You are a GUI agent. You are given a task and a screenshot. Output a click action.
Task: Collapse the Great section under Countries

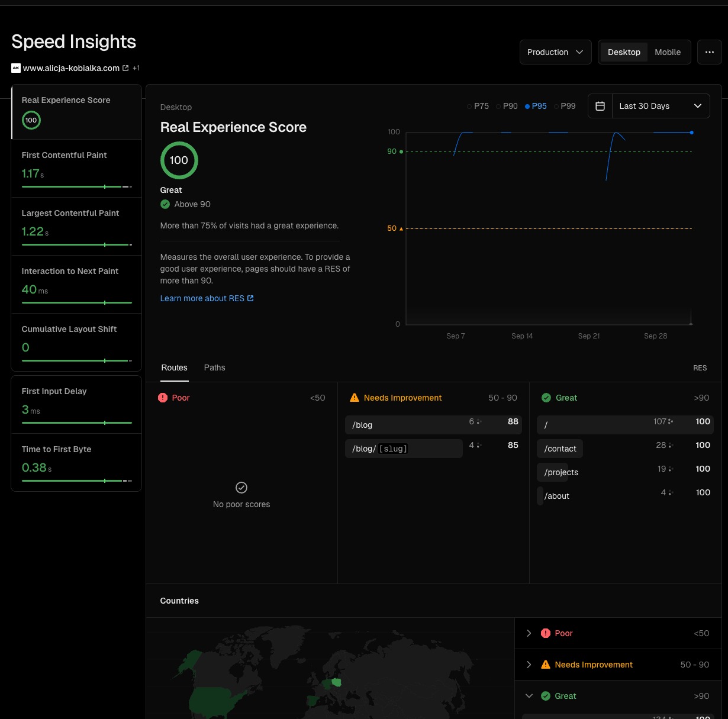pyautogui.click(x=529, y=696)
